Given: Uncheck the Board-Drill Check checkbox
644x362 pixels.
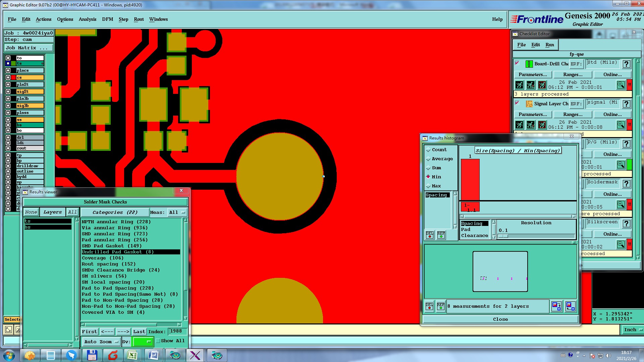Looking at the screenshot, I should (517, 63).
